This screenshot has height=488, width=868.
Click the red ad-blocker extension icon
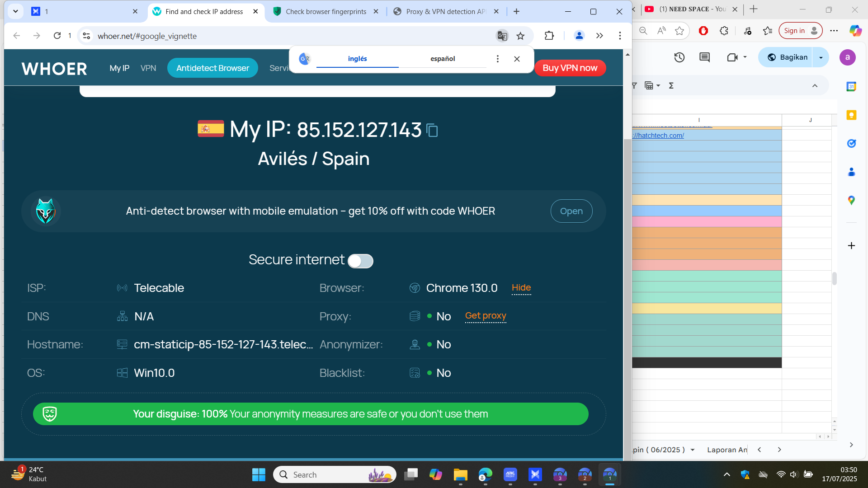click(x=703, y=30)
